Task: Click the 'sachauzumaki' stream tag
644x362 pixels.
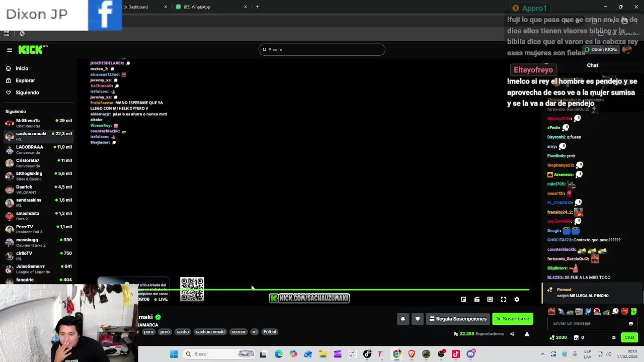Action: click(x=210, y=332)
